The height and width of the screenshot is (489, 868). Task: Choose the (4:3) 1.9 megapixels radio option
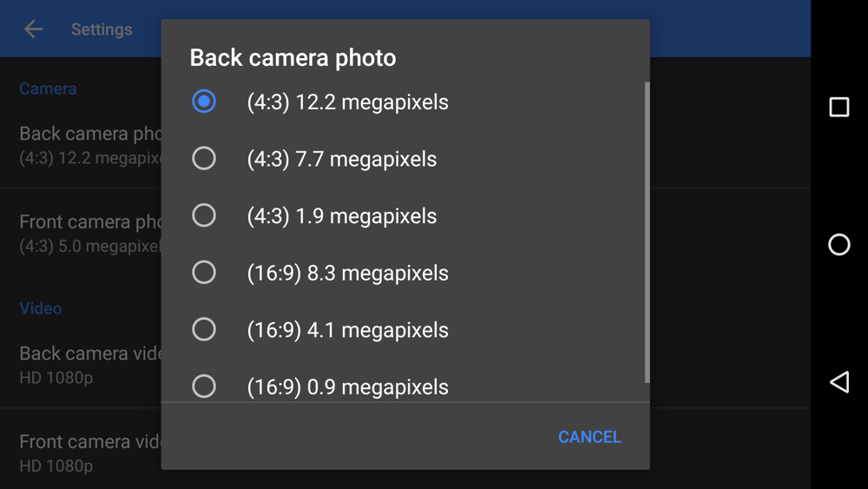[x=204, y=215]
